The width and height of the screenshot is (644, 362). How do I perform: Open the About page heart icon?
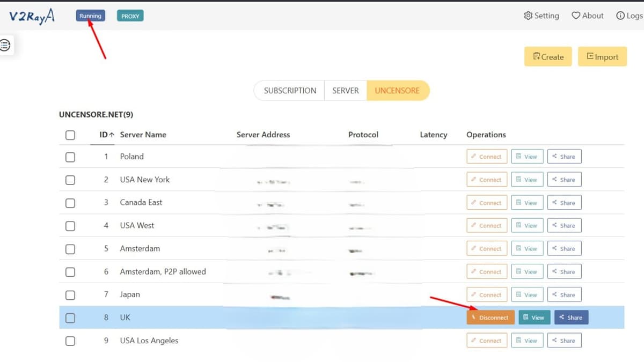576,16
